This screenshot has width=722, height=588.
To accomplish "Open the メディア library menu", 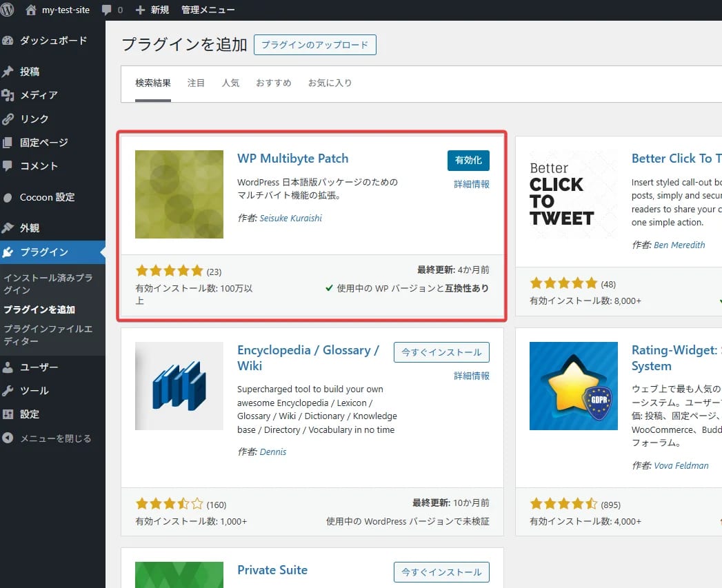I will [39, 95].
